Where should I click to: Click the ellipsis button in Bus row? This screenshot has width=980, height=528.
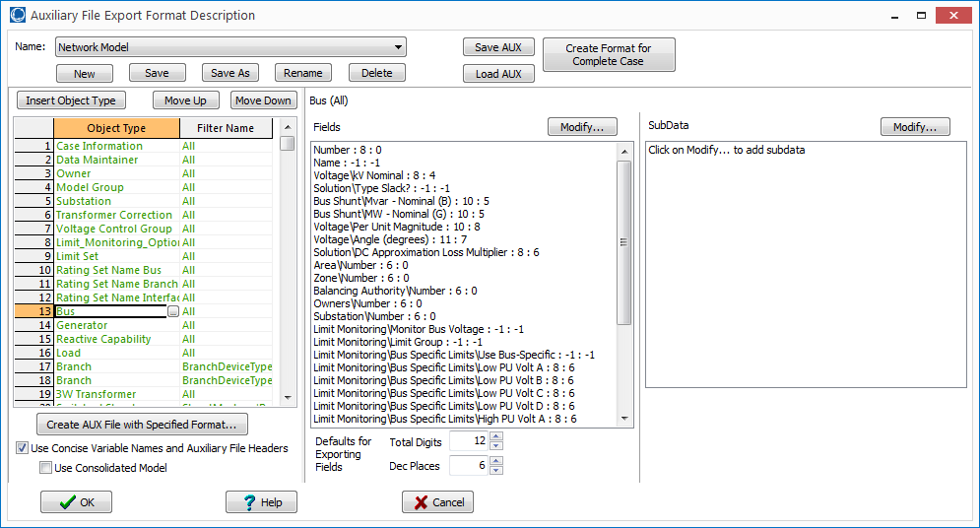click(173, 311)
